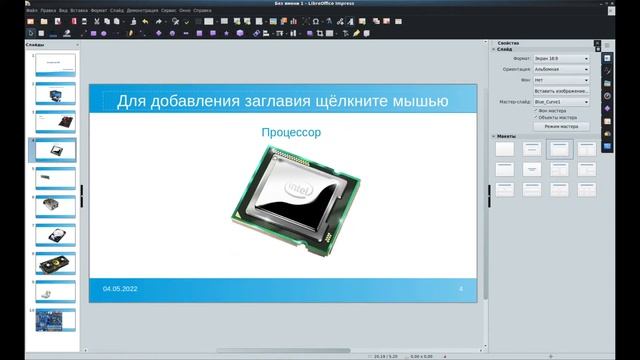Viewport: 640px width, 360px height.
Task: Open Find and Replace icon
Action: (x=176, y=21)
